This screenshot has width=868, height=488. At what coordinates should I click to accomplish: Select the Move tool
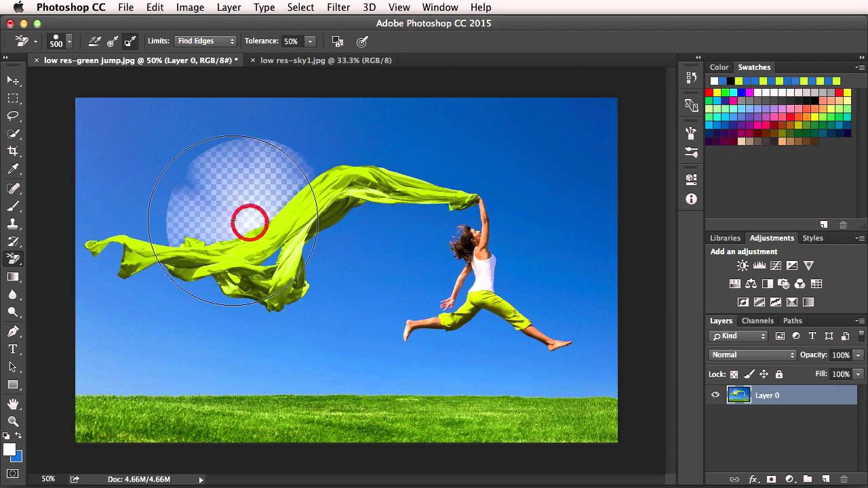point(13,81)
